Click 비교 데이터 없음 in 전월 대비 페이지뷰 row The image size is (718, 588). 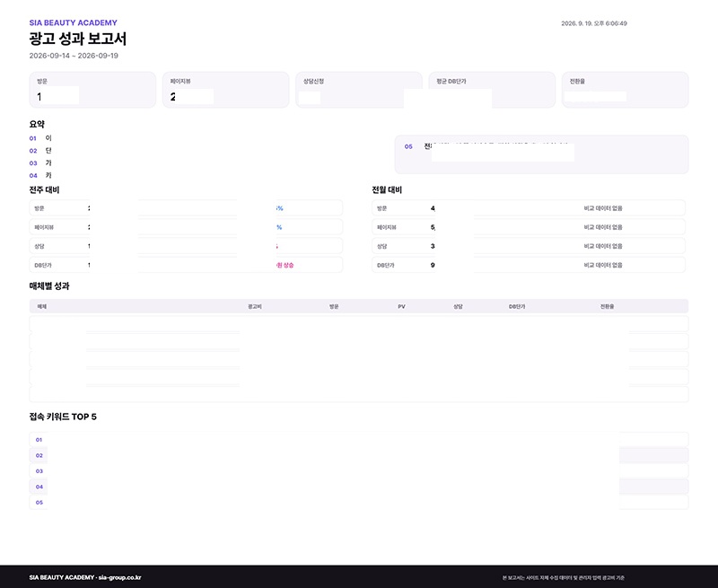(x=603, y=227)
